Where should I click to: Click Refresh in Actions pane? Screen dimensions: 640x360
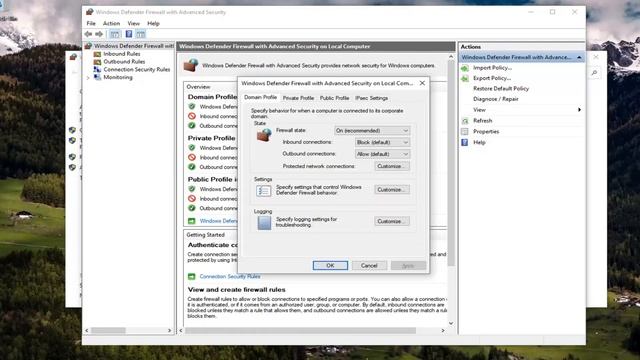click(482, 121)
